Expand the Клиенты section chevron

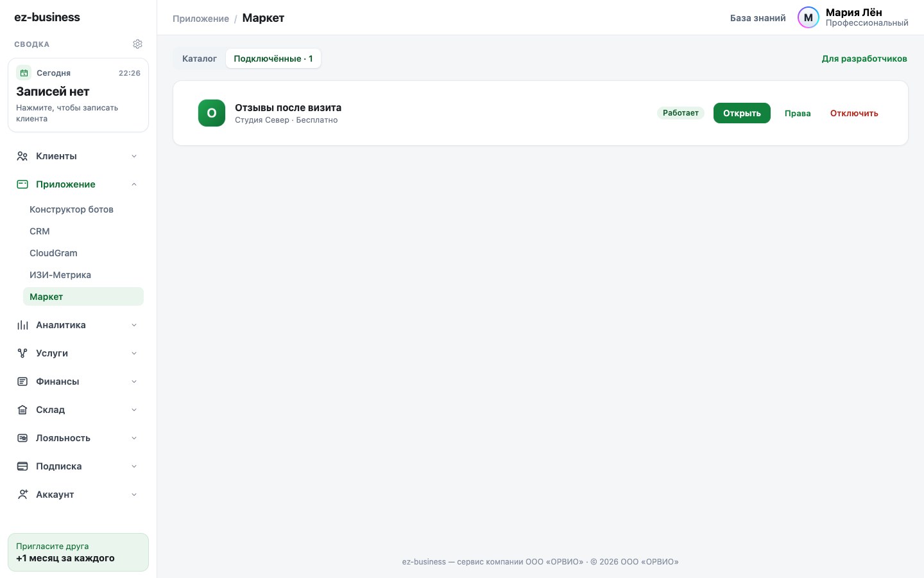[x=134, y=156]
